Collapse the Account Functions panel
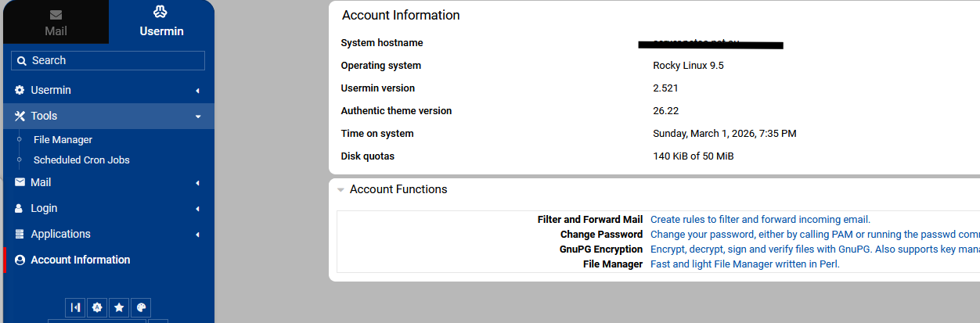The image size is (980, 323). [341, 190]
